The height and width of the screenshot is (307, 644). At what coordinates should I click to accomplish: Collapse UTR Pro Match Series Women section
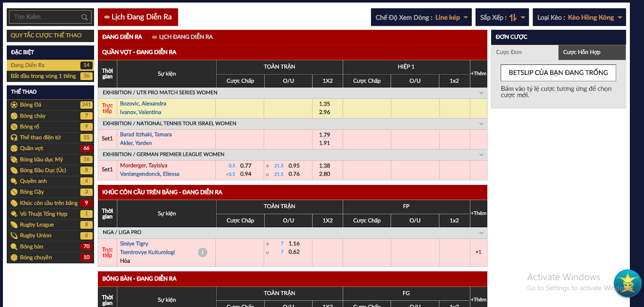(x=481, y=93)
